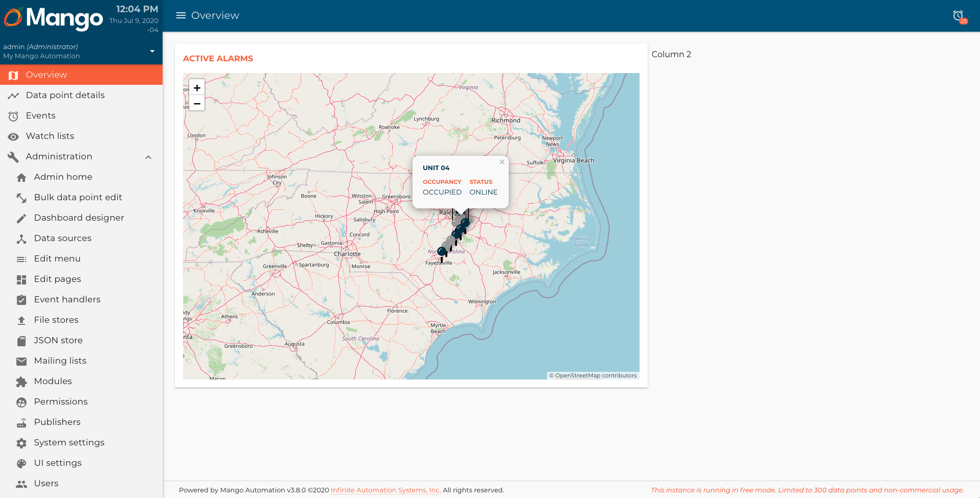Click the Thu Jul 9, 2020 date
The image size is (980, 498).
(134, 20)
